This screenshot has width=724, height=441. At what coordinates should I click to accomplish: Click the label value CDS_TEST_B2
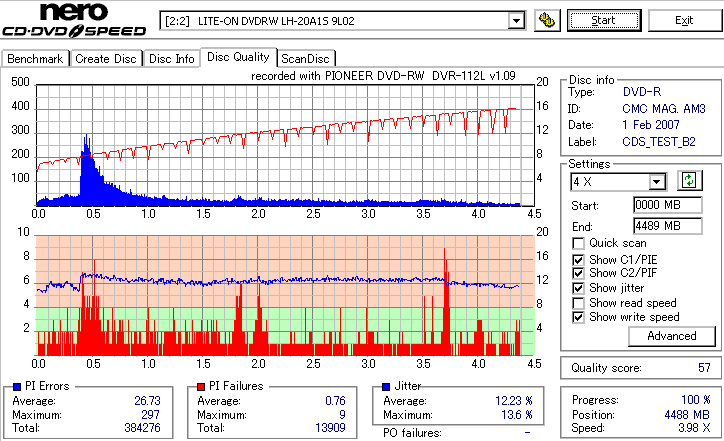[x=659, y=142]
